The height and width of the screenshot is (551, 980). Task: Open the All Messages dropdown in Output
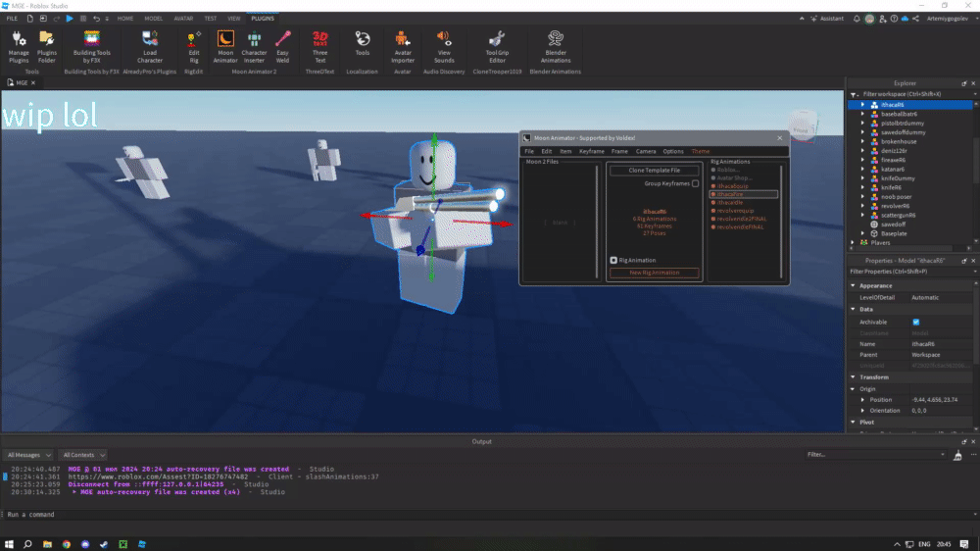(28, 455)
